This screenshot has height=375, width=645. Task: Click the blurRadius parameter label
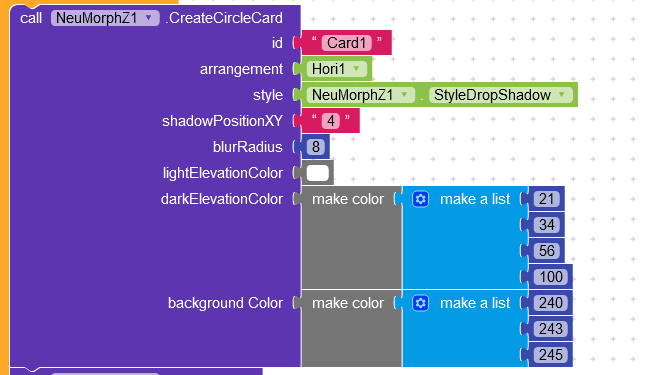pos(248,147)
